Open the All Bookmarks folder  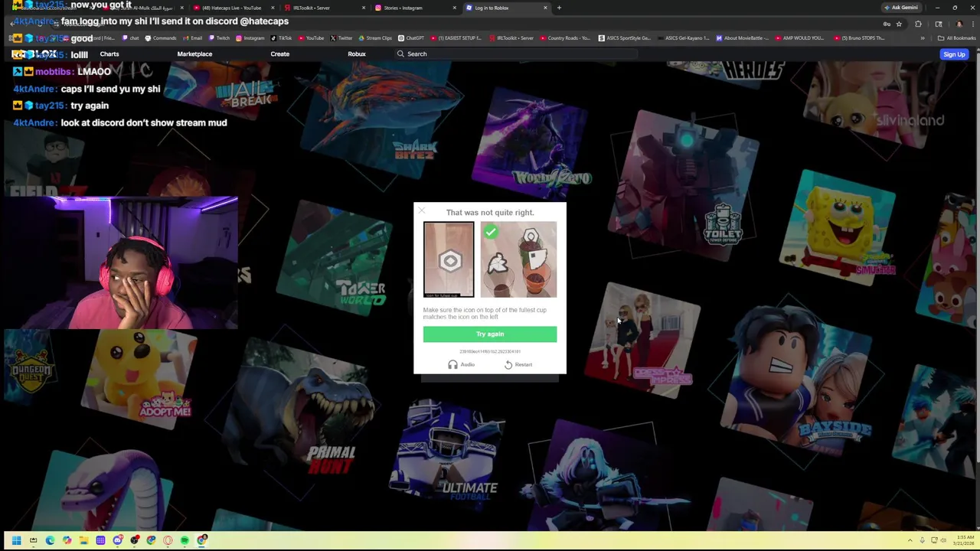pyautogui.click(x=955, y=37)
